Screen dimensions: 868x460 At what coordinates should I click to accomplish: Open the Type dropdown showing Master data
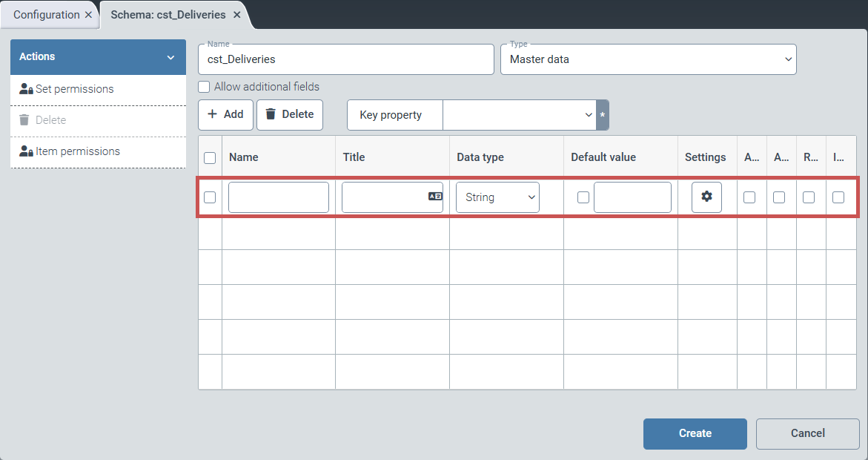click(x=648, y=59)
